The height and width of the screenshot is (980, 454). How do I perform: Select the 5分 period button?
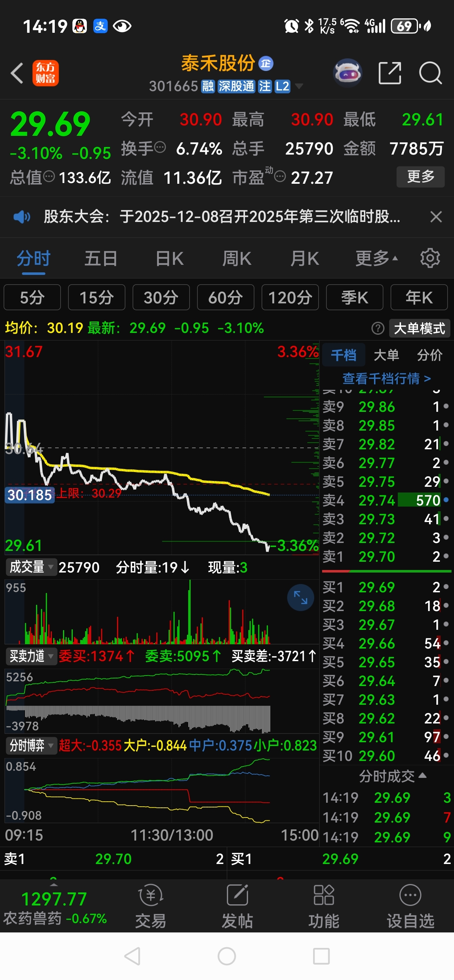tap(32, 298)
